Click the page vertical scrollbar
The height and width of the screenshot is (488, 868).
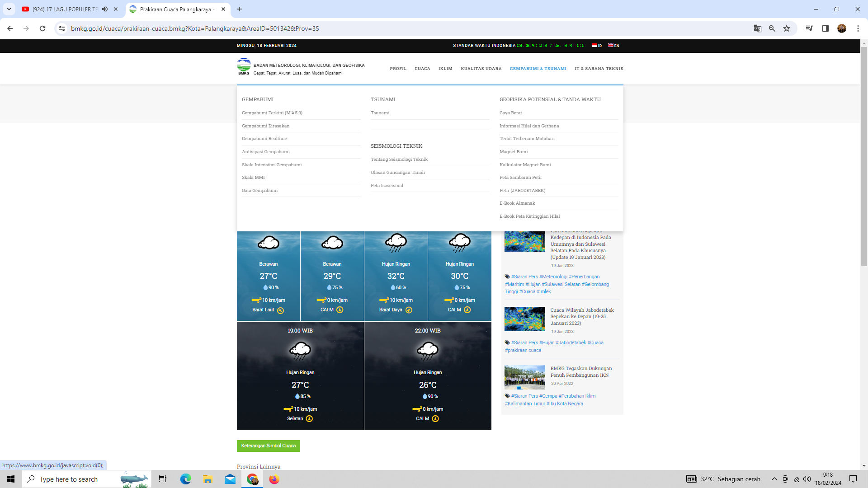click(x=864, y=156)
